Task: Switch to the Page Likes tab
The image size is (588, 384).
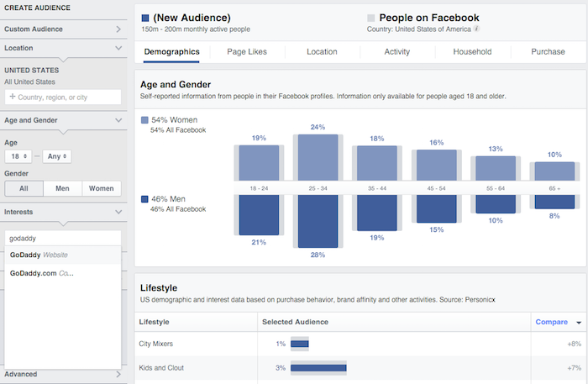Action: click(x=247, y=52)
